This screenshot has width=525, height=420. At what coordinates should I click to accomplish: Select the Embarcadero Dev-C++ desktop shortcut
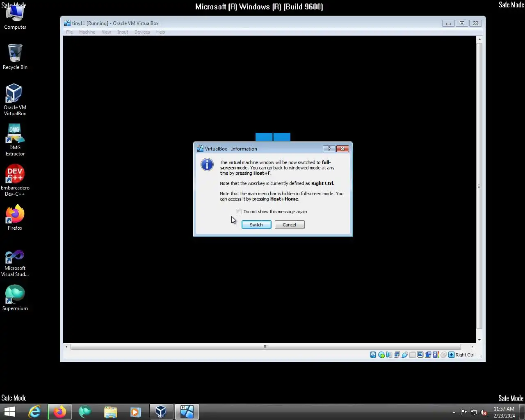(15, 180)
